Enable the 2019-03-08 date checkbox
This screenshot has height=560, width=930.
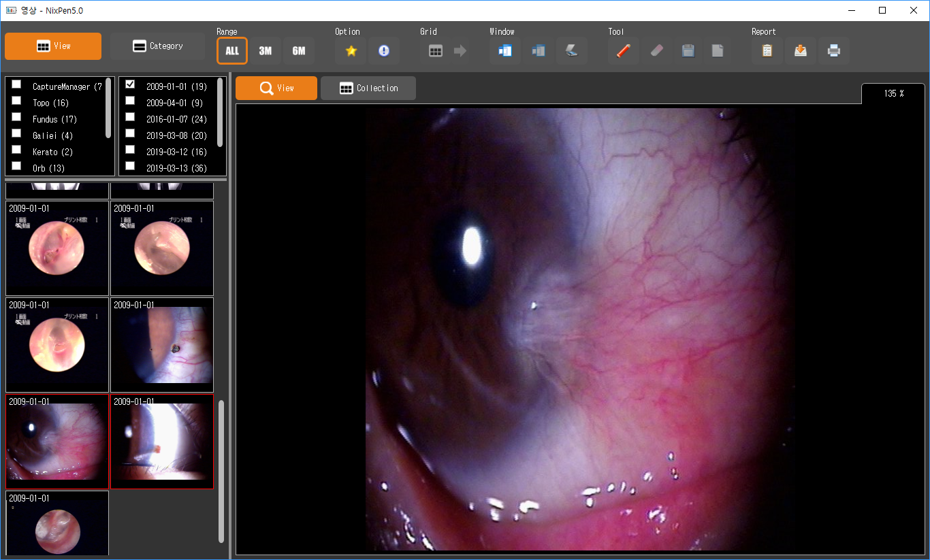130,133
